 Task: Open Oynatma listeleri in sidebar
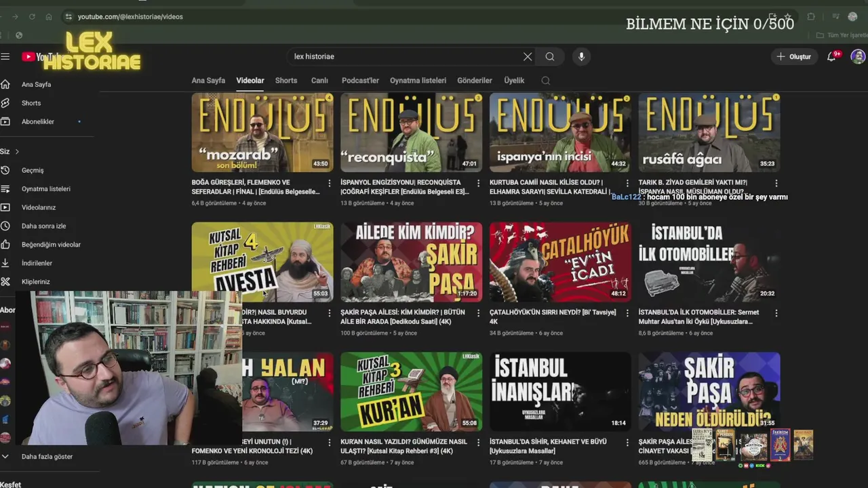tap(46, 188)
